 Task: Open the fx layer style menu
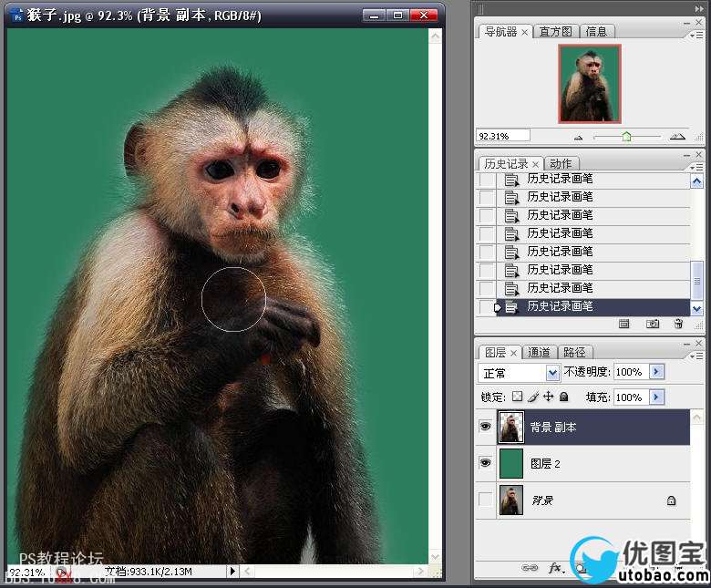[556, 568]
